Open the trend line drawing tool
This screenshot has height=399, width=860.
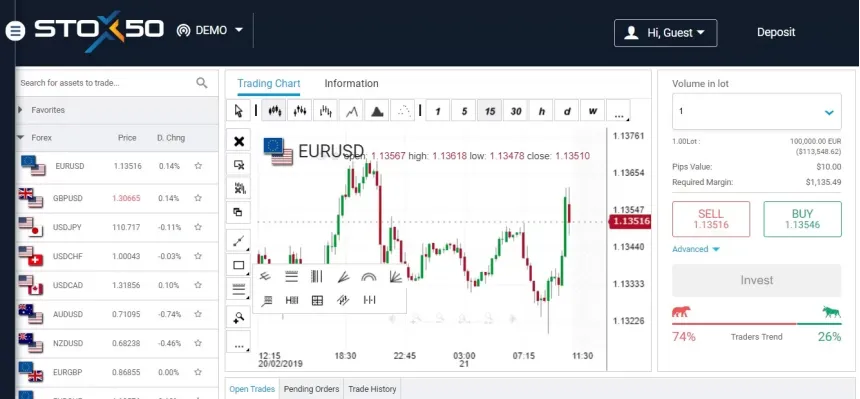point(239,241)
